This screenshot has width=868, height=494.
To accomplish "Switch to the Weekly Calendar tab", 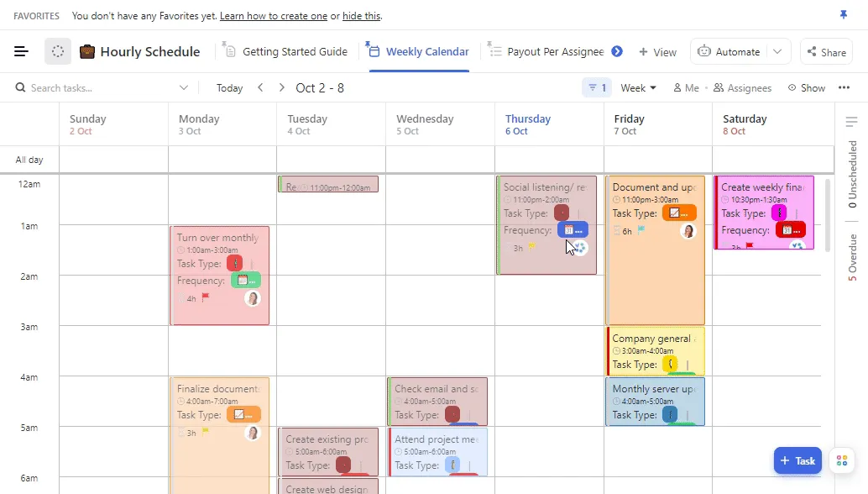I will pyautogui.click(x=426, y=51).
